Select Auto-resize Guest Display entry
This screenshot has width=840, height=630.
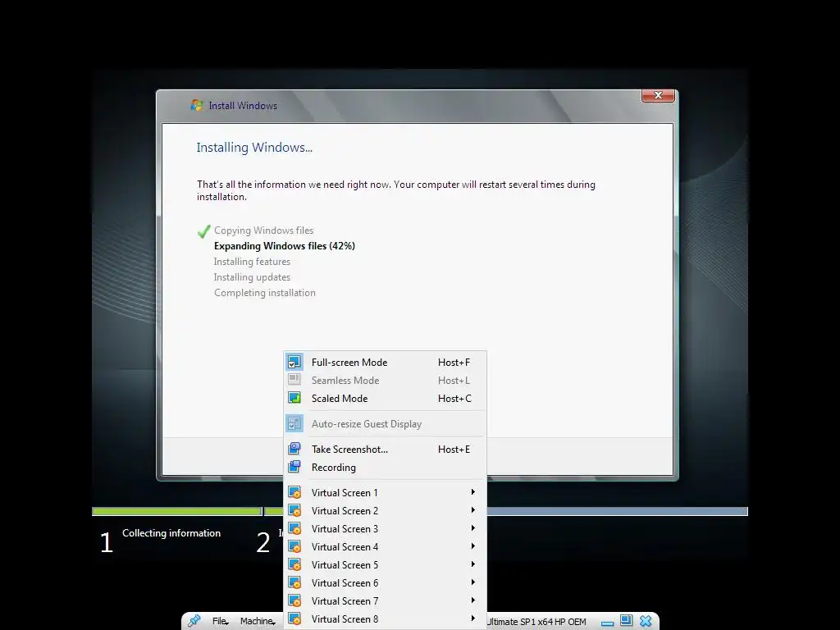pyautogui.click(x=385, y=424)
